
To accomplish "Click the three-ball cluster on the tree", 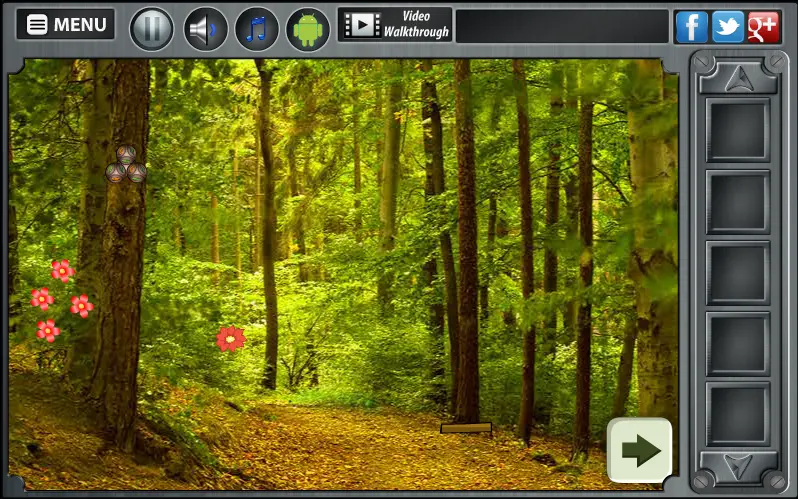I will pos(126,164).
